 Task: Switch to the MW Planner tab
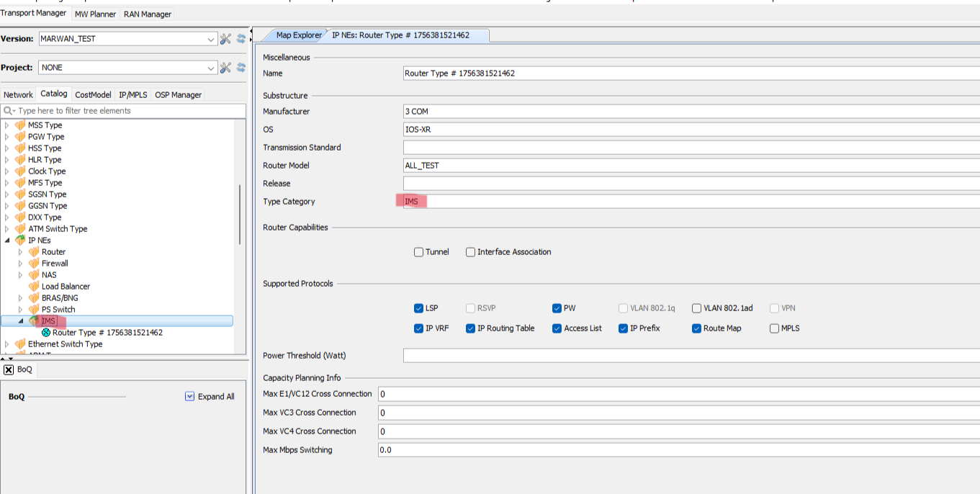(x=95, y=14)
